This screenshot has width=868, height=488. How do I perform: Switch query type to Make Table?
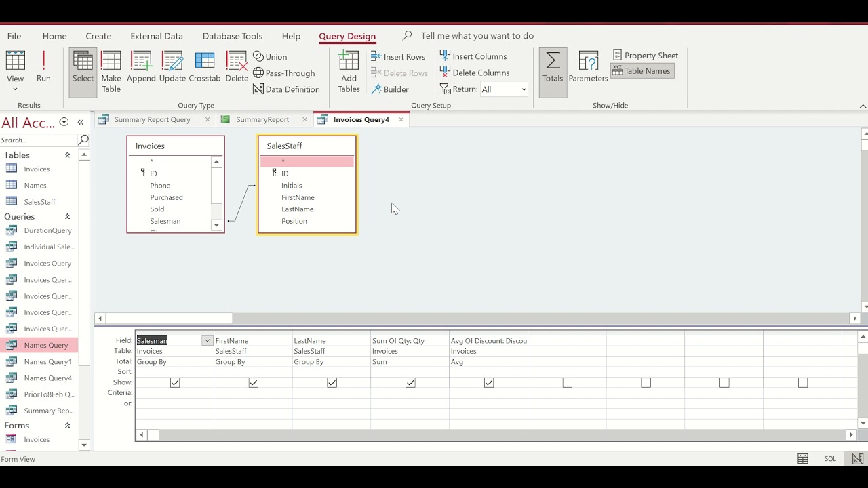(x=111, y=72)
